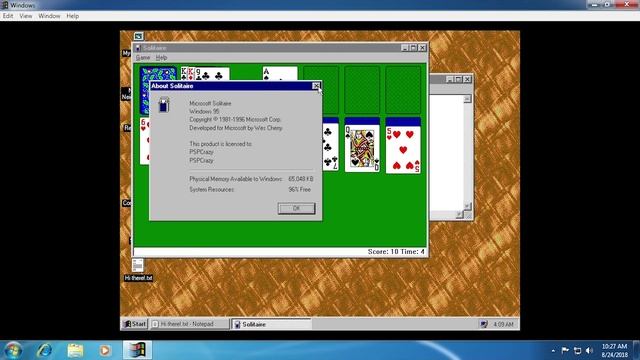The width and height of the screenshot is (640, 360).
Task: Click inside the Notepad text area
Action: click(x=446, y=153)
